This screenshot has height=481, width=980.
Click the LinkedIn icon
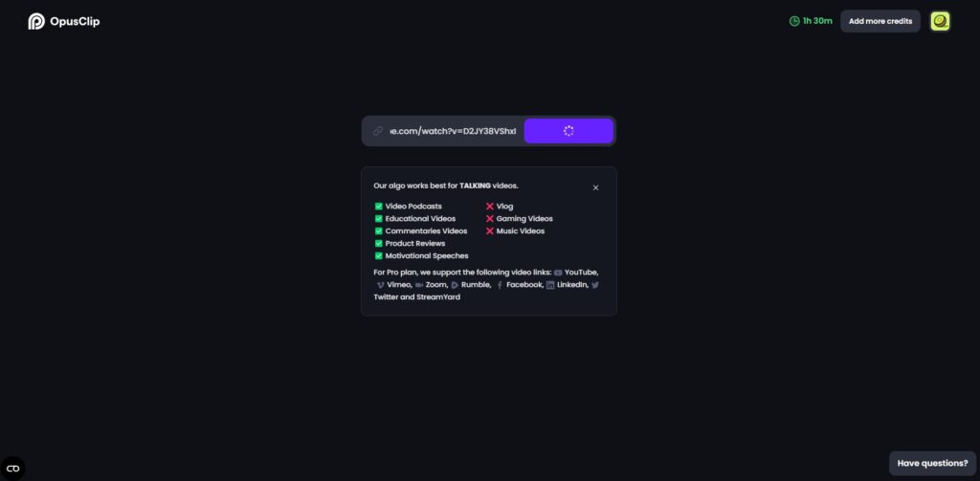click(x=550, y=285)
